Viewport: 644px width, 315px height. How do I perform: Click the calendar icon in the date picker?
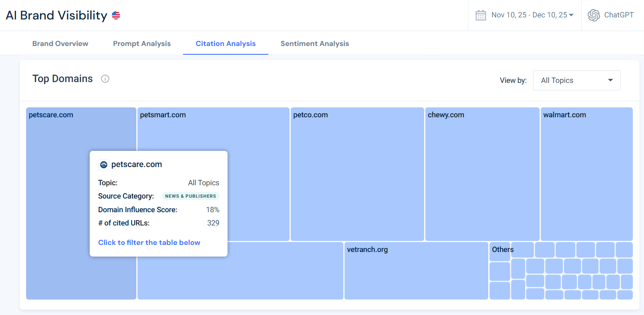coord(480,15)
